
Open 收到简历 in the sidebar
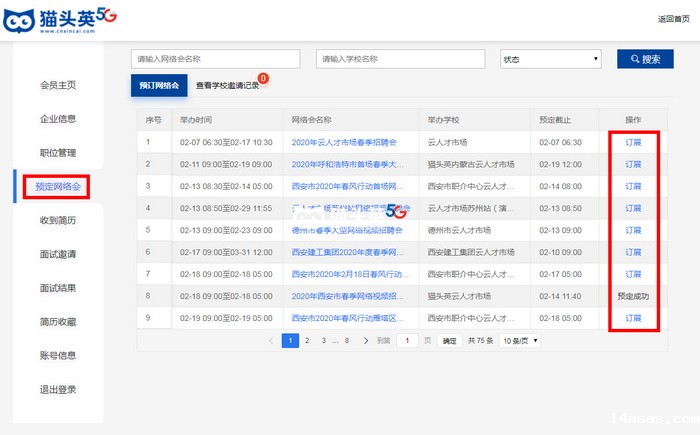tap(58, 220)
